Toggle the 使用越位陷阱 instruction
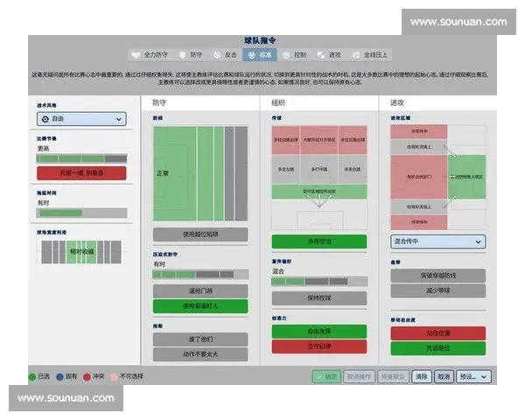This screenshot has width=525, height=420. coord(200,234)
